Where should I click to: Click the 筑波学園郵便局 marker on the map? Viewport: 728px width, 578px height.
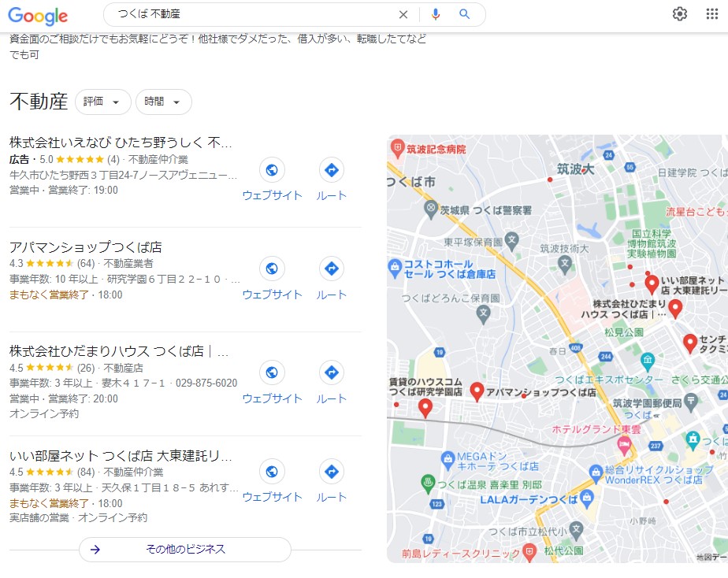tap(691, 402)
